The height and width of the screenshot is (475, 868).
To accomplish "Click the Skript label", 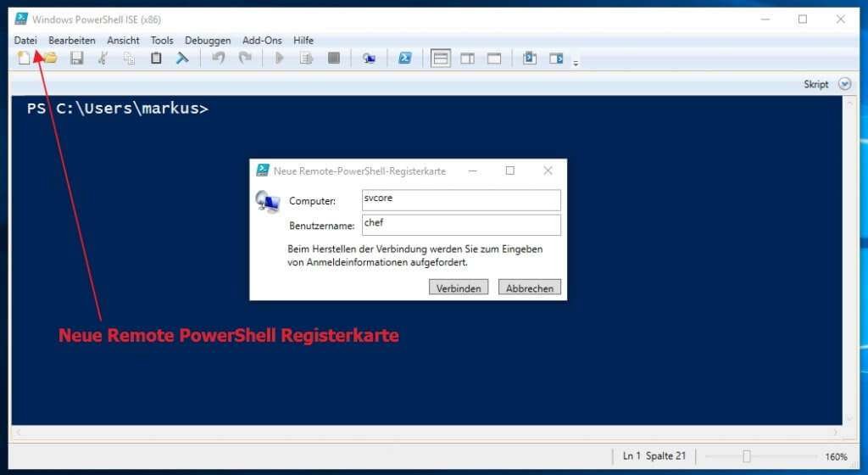I will (x=816, y=84).
